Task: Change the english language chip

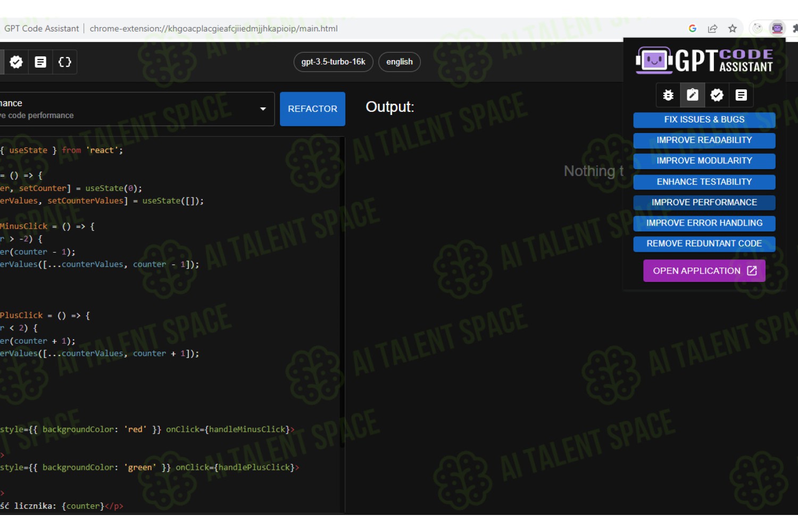Action: tap(400, 62)
